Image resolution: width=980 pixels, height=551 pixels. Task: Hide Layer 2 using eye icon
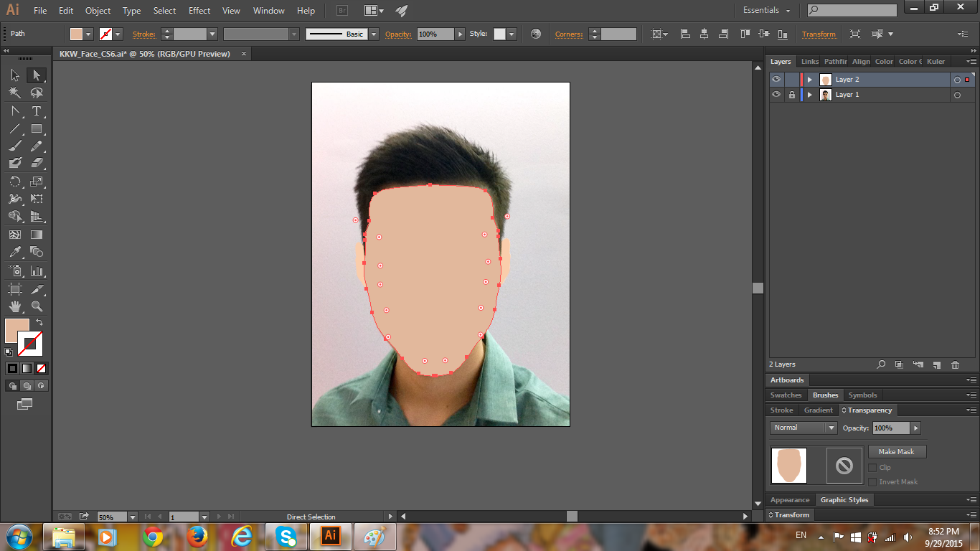[x=776, y=80]
